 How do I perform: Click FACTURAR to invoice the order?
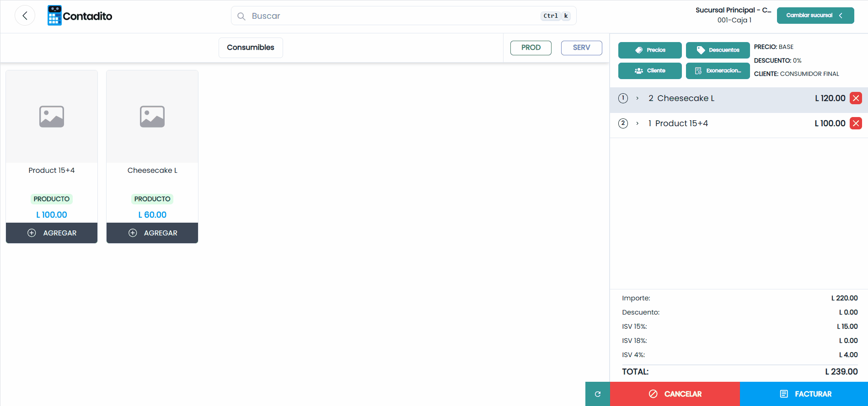pos(804,394)
